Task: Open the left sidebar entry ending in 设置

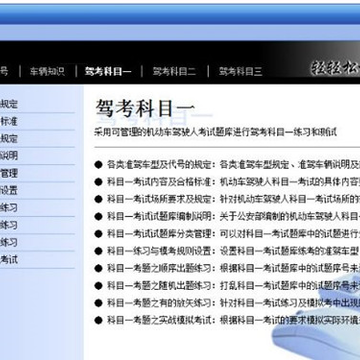Action: [x=9, y=190]
